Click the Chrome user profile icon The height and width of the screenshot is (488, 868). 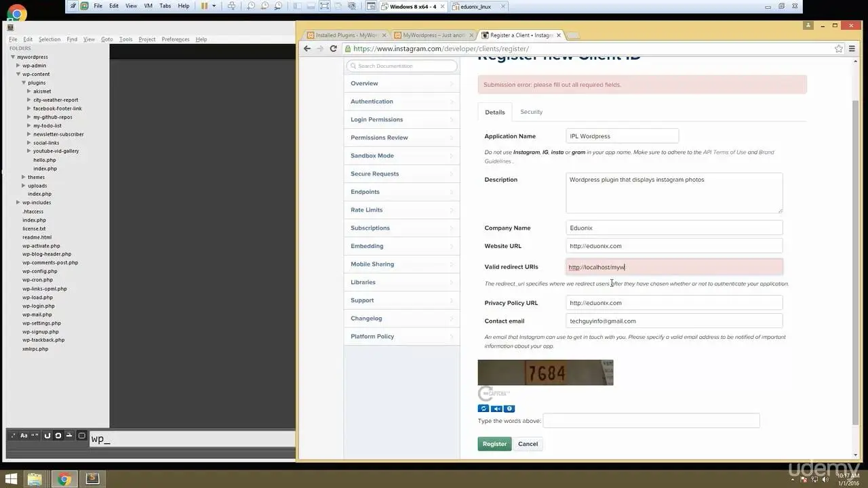click(x=808, y=25)
